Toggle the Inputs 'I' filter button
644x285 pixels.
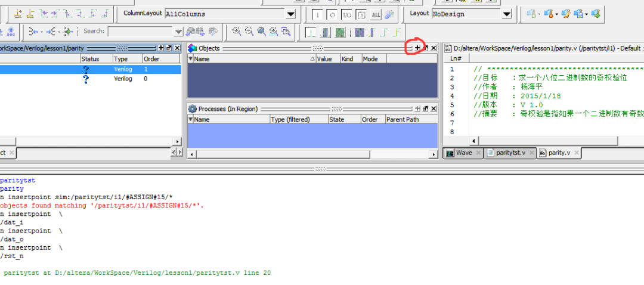(317, 14)
